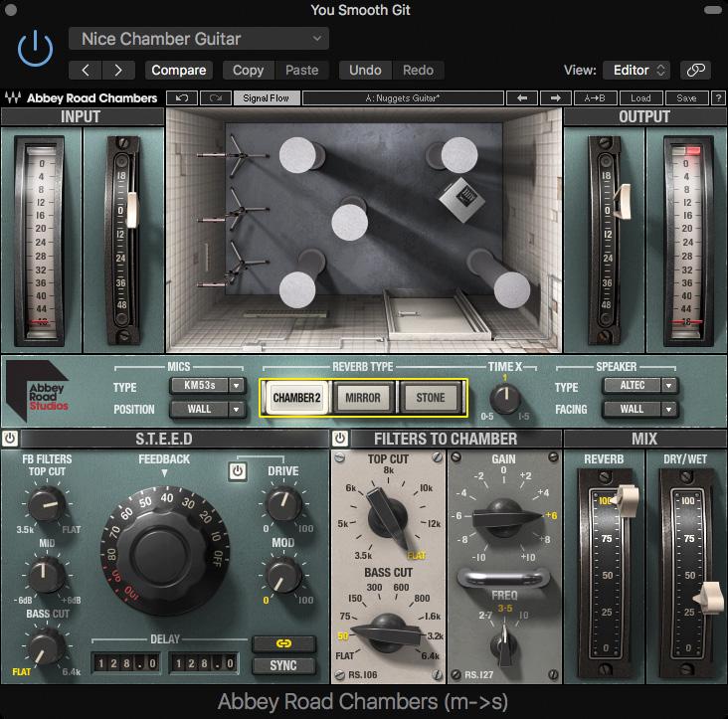
Task: Toggle the delay SYNC button
Action: 283,665
